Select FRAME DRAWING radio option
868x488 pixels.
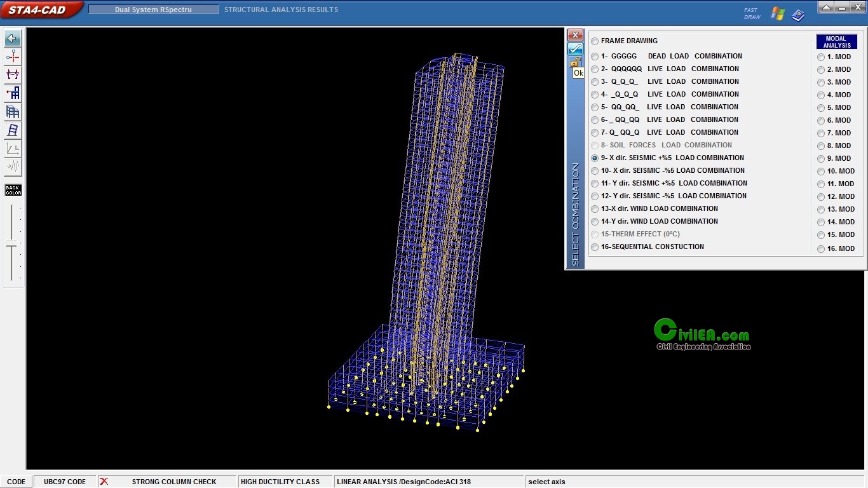coord(625,41)
